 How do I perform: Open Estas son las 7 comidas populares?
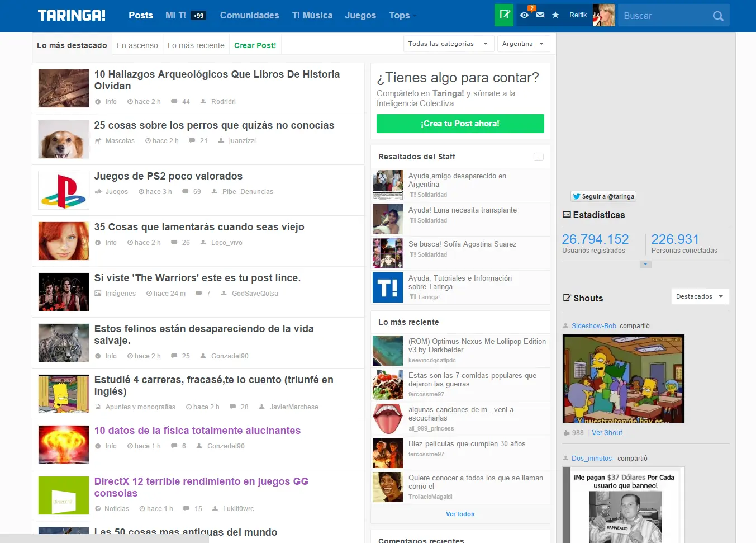[x=472, y=380]
